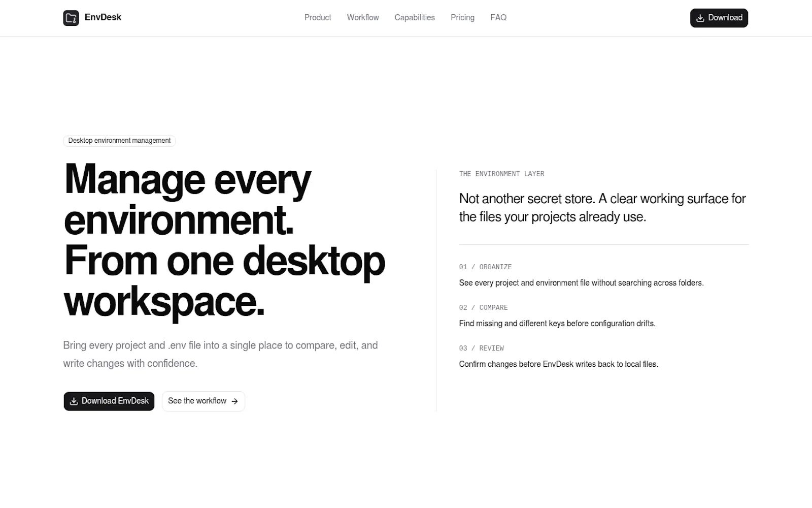This screenshot has height=508, width=812.
Task: Click the See the workflow button
Action: click(204, 401)
